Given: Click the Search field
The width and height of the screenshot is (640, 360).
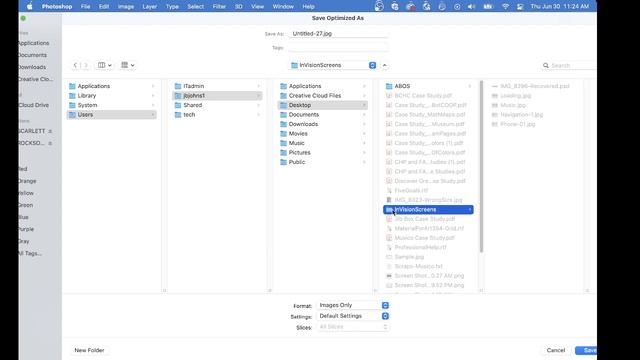Looking at the screenshot, I should point(569,65).
